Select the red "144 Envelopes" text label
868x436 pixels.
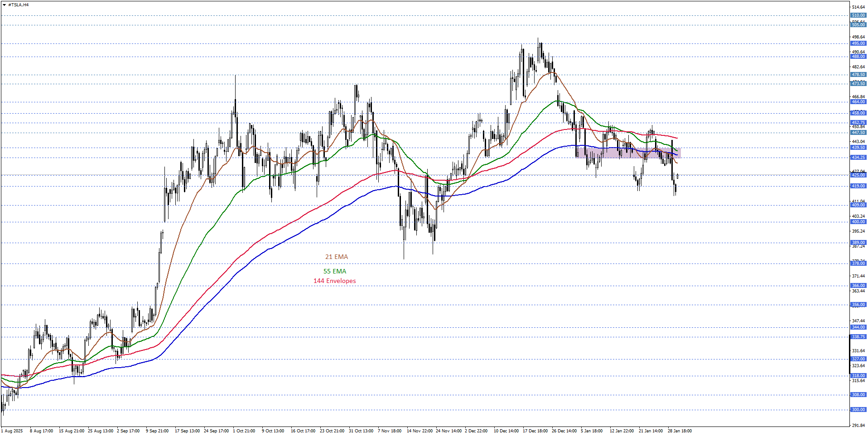334,281
